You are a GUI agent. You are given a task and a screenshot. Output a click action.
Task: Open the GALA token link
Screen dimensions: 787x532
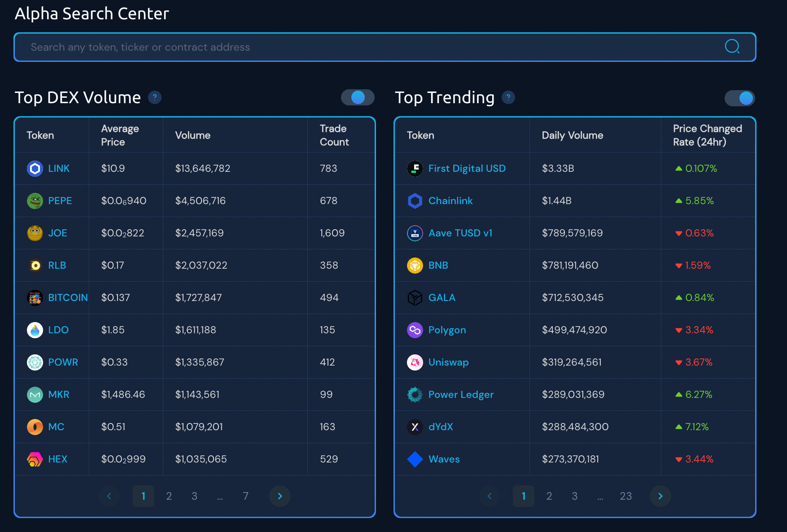[x=442, y=298]
